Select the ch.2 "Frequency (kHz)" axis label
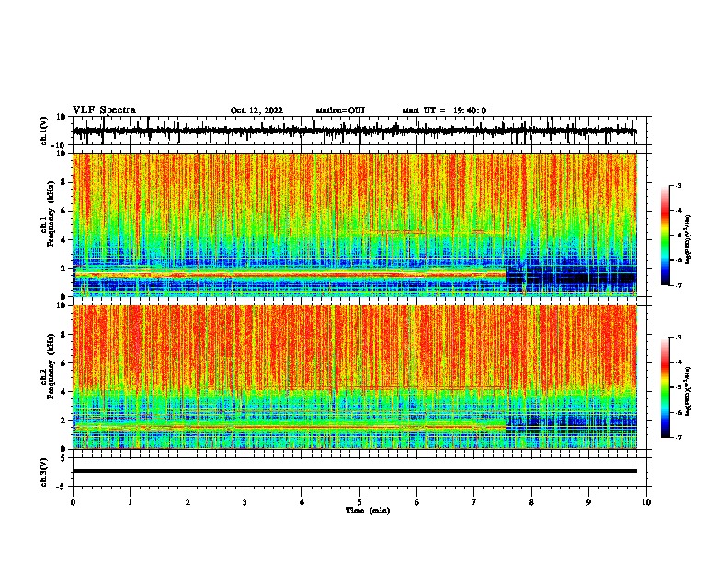Screen dimensions: 728x563 coord(51,366)
